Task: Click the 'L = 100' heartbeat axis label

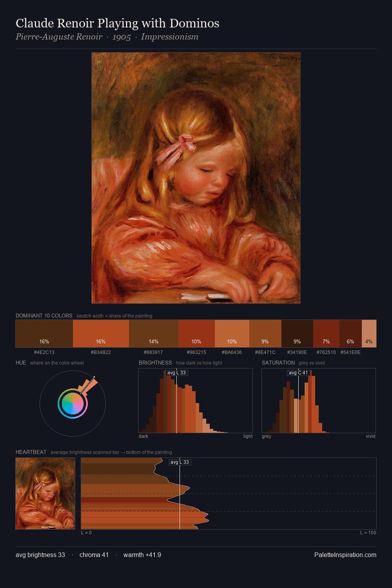Action: (368, 533)
